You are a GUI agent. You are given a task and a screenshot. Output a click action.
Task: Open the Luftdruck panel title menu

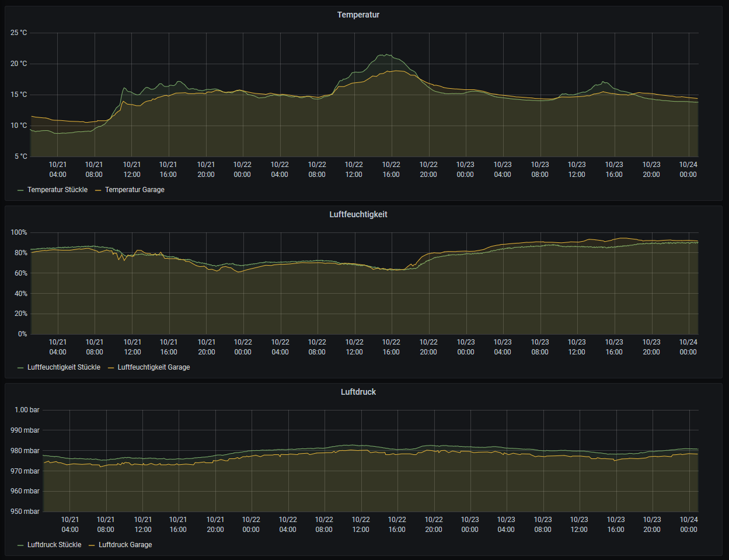pos(358,392)
